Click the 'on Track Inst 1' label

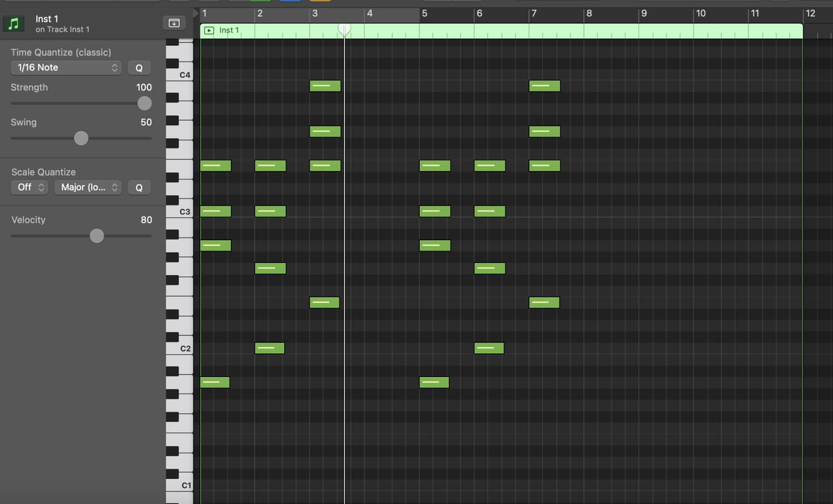click(x=62, y=29)
